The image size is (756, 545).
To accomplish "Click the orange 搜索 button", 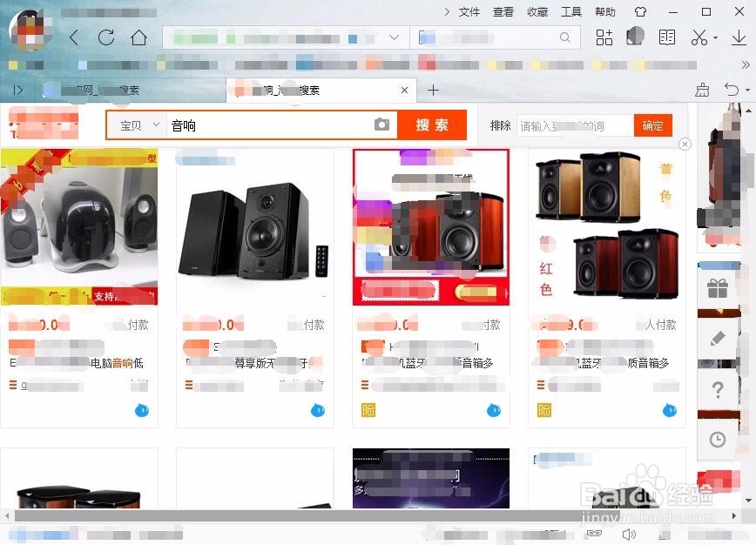I will 432,124.
